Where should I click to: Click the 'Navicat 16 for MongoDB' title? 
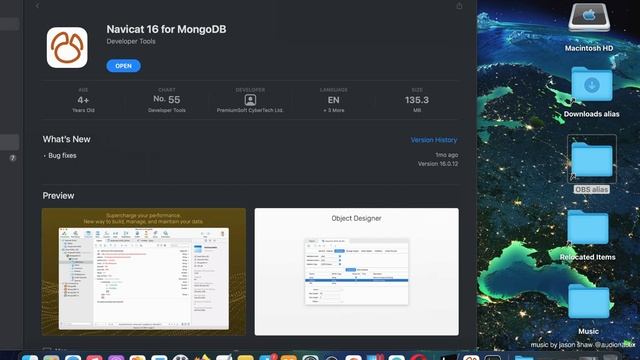pyautogui.click(x=166, y=29)
